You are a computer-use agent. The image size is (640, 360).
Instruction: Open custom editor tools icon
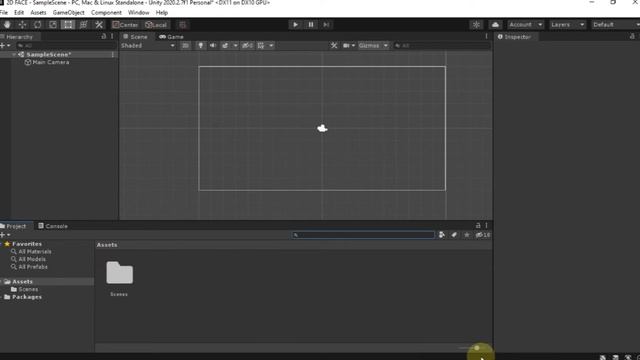(99, 24)
